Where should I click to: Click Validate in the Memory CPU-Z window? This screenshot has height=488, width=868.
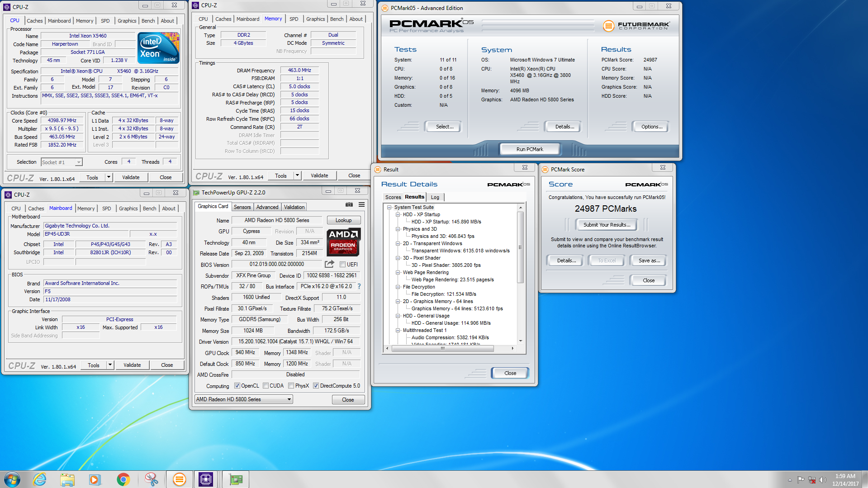click(319, 175)
